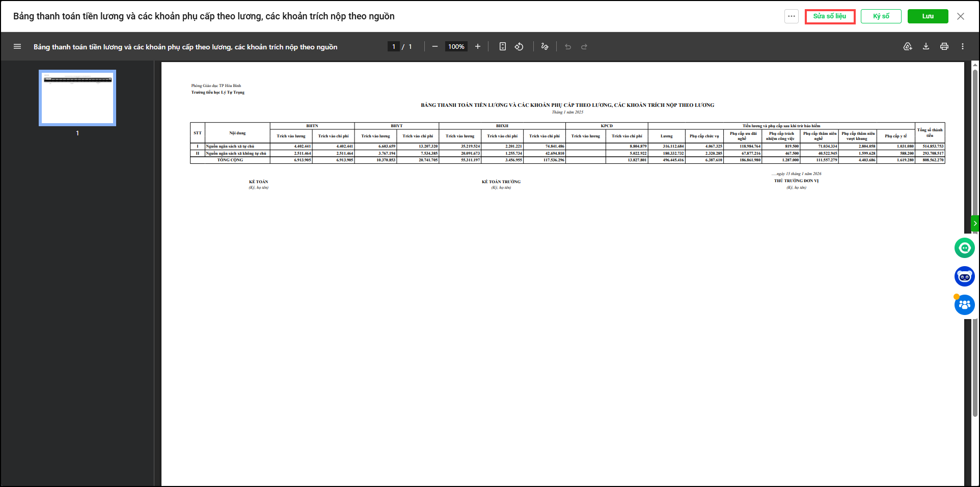Click the zoom in plus icon

(478, 46)
